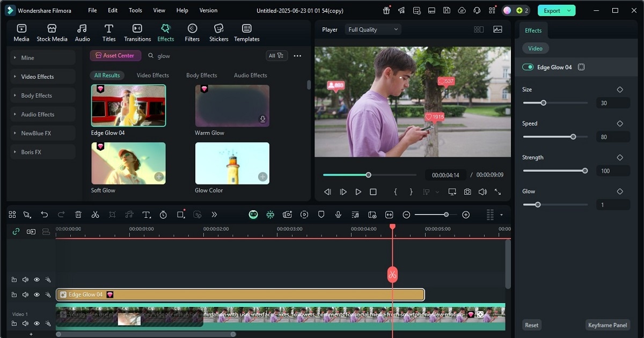Viewport: 644px width, 338px height.
Task: Open the Stickers panel
Action: point(218,33)
